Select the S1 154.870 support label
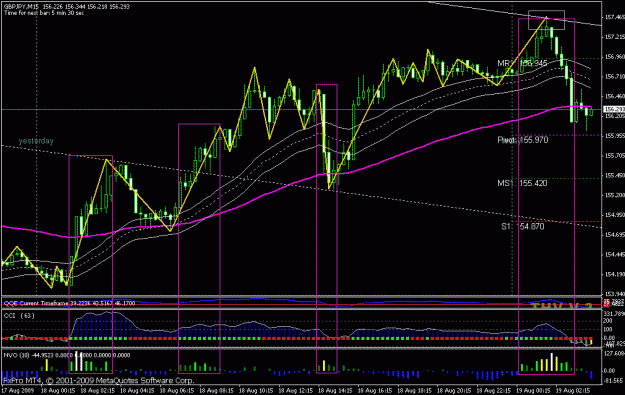This screenshot has height=395, width=625. (x=523, y=226)
